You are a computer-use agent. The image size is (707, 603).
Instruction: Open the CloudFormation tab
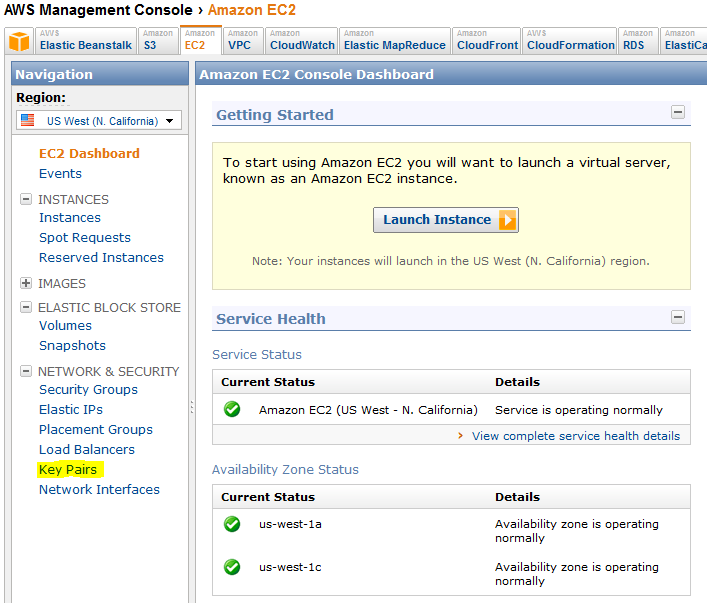tap(570, 41)
